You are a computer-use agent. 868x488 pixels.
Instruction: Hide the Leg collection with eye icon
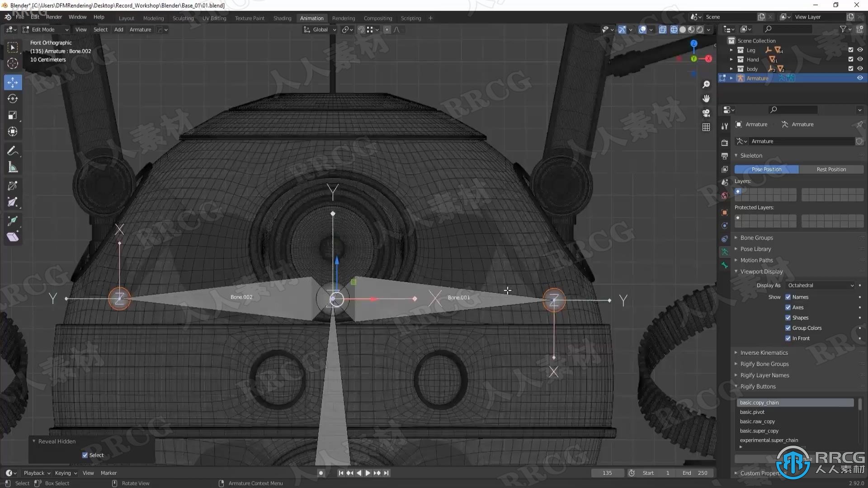point(860,50)
